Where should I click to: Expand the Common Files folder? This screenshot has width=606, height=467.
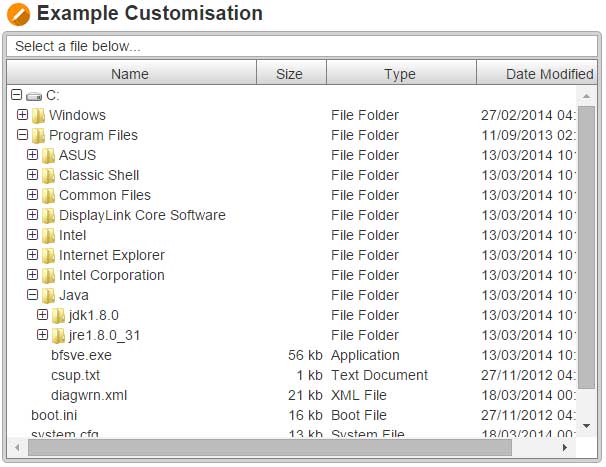click(x=32, y=194)
